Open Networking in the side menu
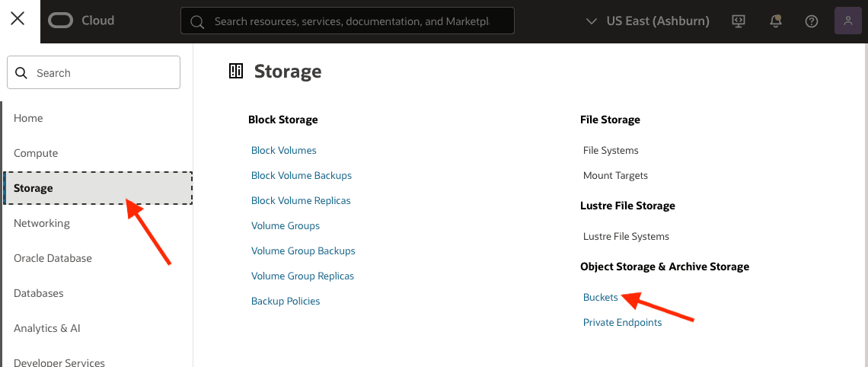868x367 pixels. [42, 223]
